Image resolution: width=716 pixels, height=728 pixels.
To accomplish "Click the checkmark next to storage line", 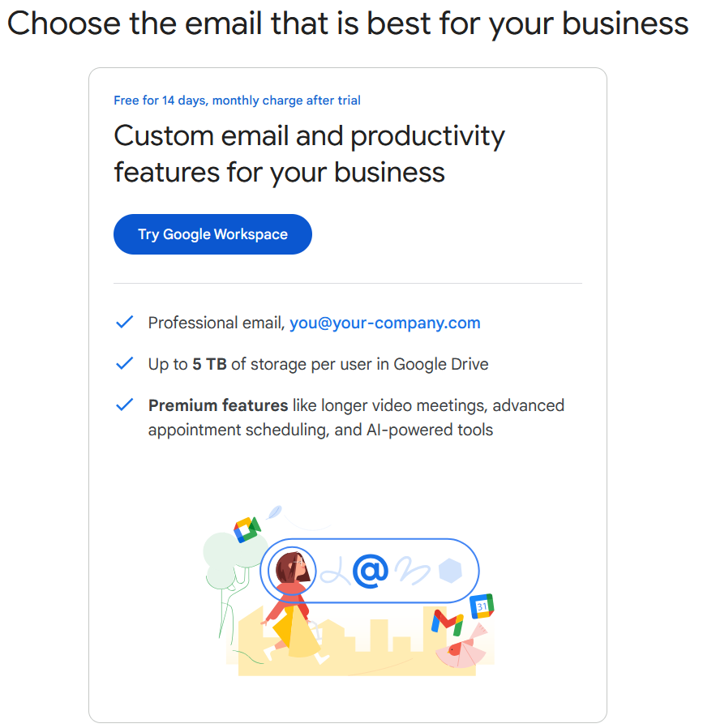I will [x=124, y=364].
